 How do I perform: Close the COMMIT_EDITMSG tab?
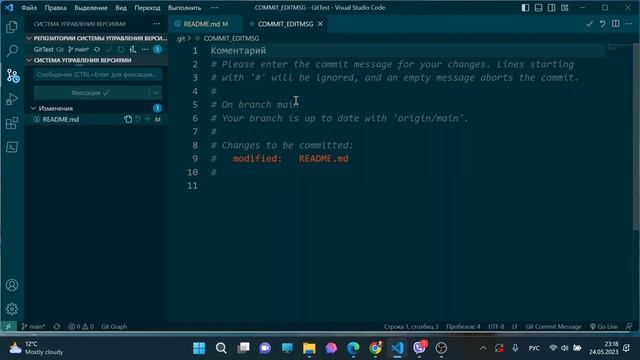tap(320, 24)
